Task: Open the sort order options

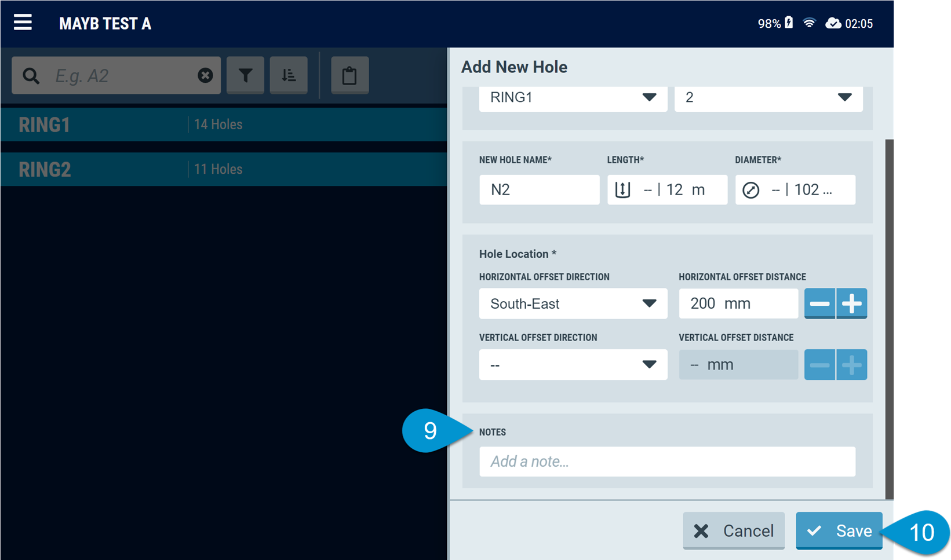Action: click(289, 75)
